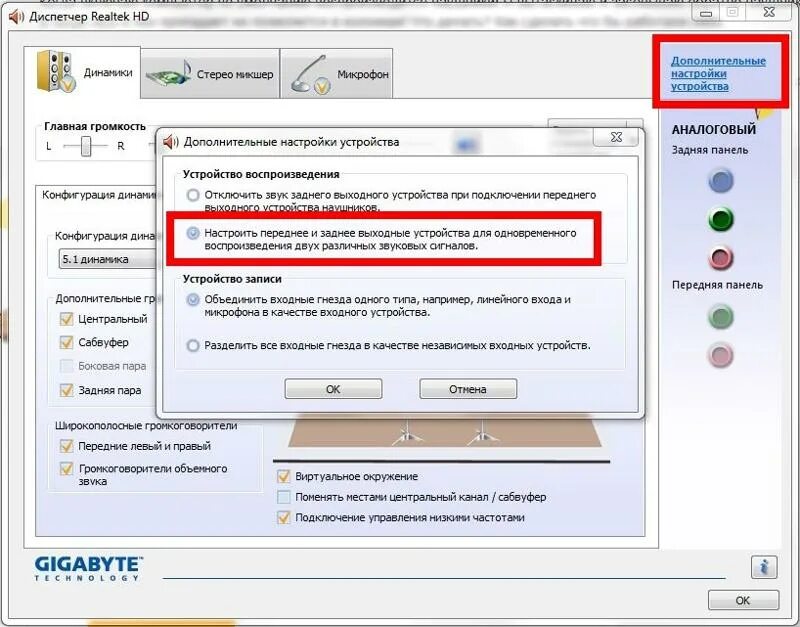Viewport: 800px width, 627px height.
Task: Toggle the Центральный speaker checkbox
Action: [x=66, y=319]
